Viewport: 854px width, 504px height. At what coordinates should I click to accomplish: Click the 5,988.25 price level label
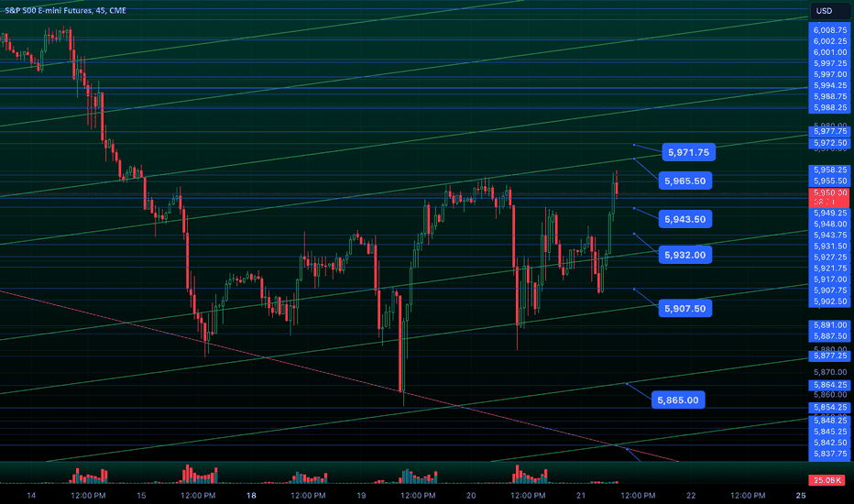click(x=830, y=108)
